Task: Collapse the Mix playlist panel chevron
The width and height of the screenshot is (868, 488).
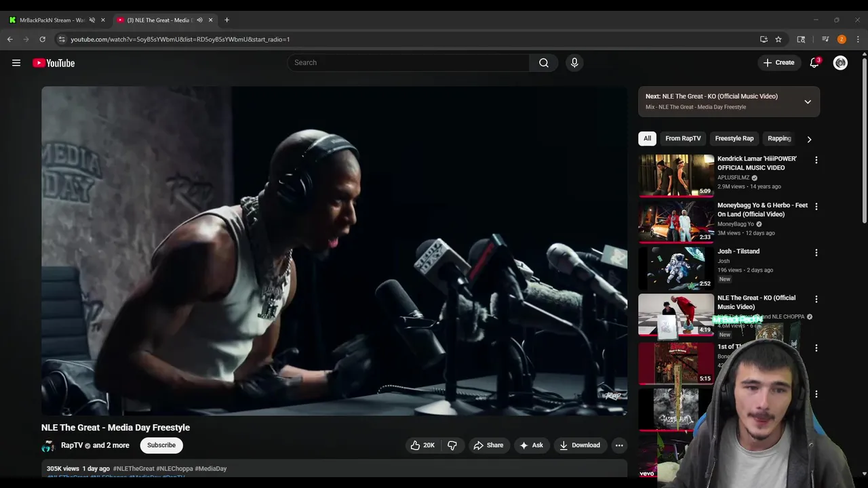Action: pos(808,102)
